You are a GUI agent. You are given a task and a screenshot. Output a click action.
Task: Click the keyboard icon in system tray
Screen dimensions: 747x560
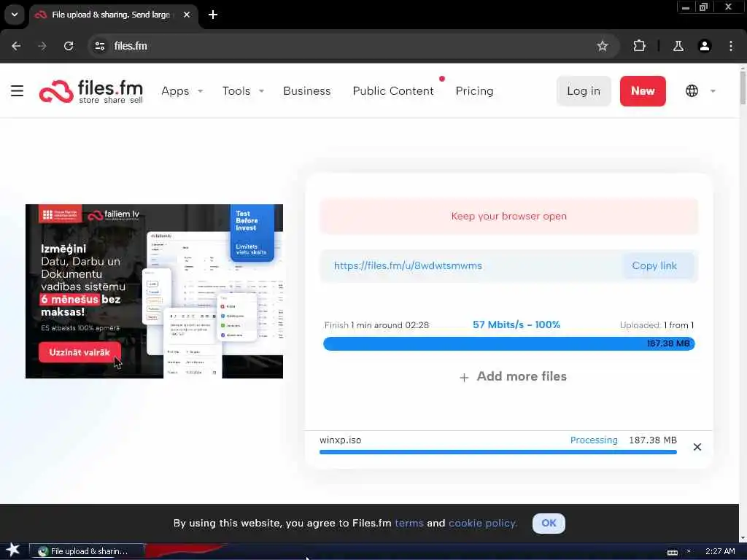(x=672, y=553)
